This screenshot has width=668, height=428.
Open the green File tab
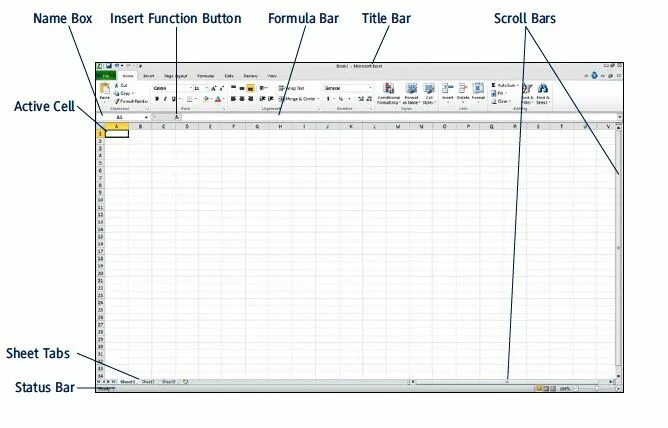point(106,76)
